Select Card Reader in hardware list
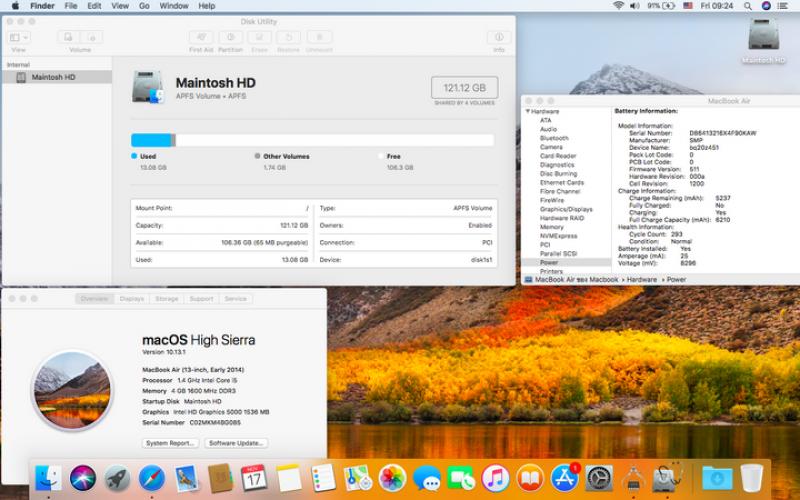Image resolution: width=800 pixels, height=500 pixels. (558, 156)
